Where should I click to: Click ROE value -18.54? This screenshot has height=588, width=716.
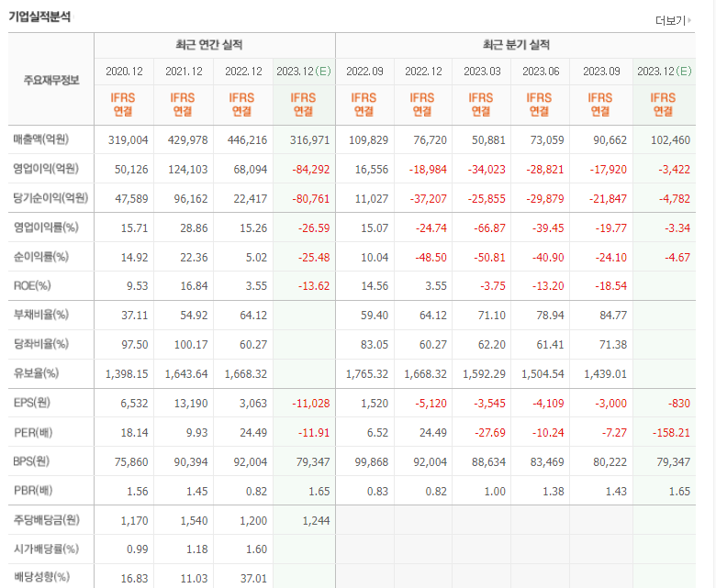(x=611, y=286)
